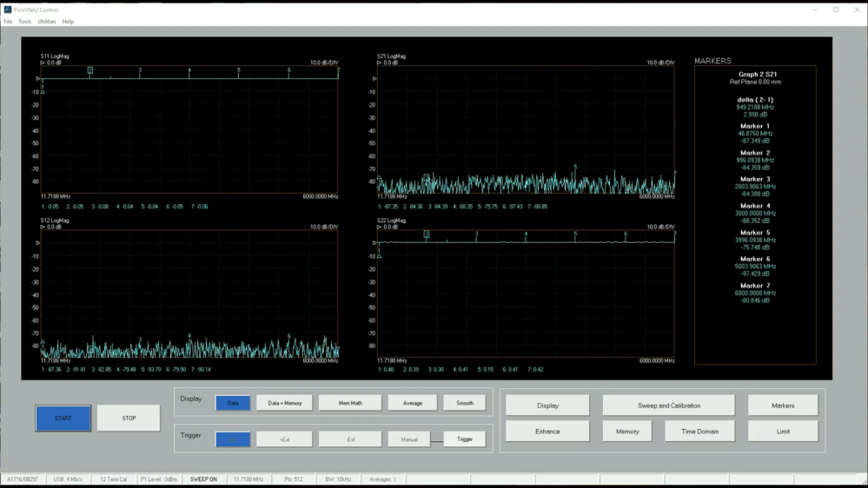Select boxed marker 2 on S11 graph
Viewport: 868px width, 488px height.
click(x=90, y=70)
